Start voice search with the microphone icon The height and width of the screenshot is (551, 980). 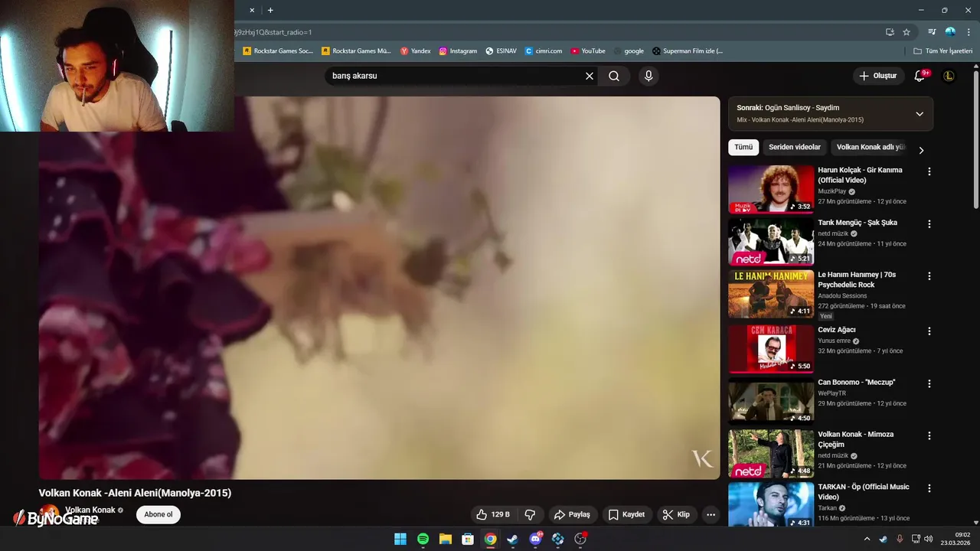click(648, 76)
